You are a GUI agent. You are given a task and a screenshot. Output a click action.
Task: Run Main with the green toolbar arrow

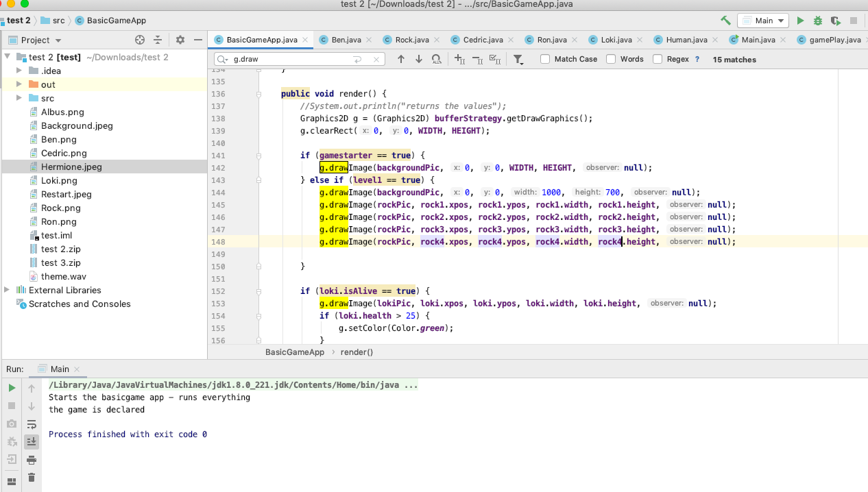pos(800,21)
